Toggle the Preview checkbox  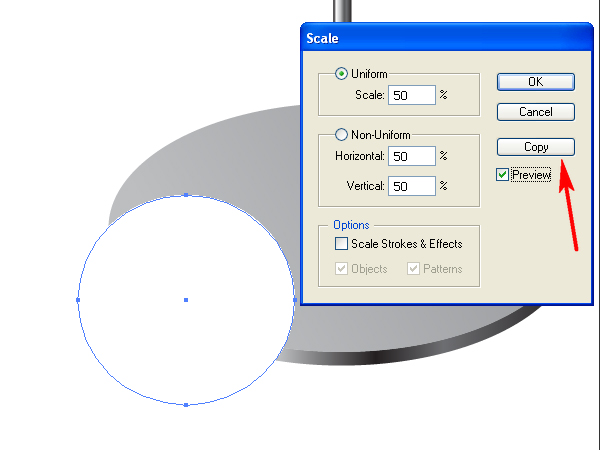(x=502, y=175)
